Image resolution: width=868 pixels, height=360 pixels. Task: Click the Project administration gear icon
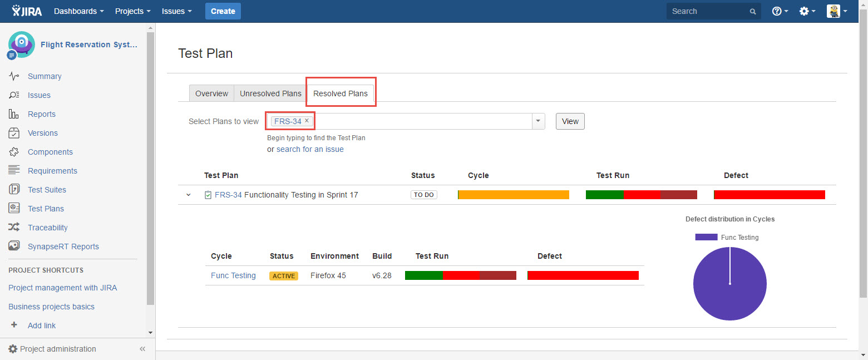(x=13, y=349)
